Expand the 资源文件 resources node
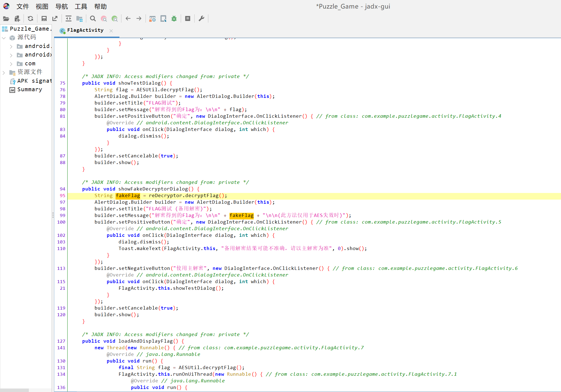Viewport: 561px width, 392px height. click(x=4, y=73)
